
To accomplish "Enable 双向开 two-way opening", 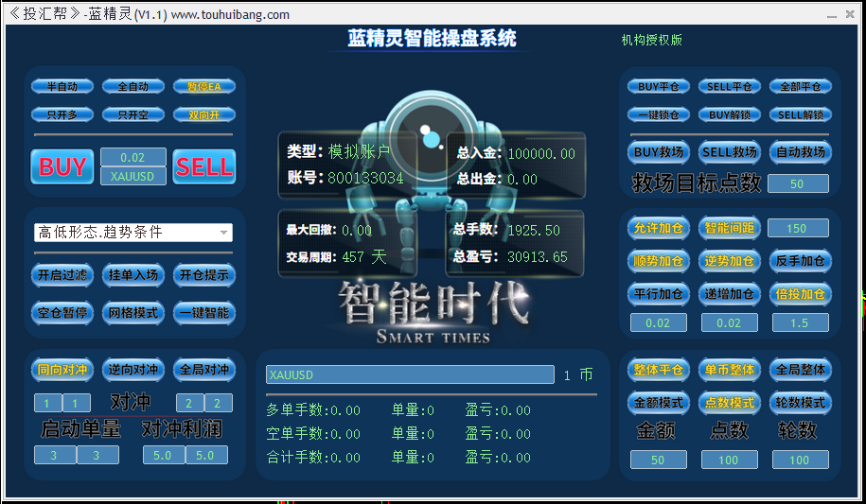I will tap(203, 114).
